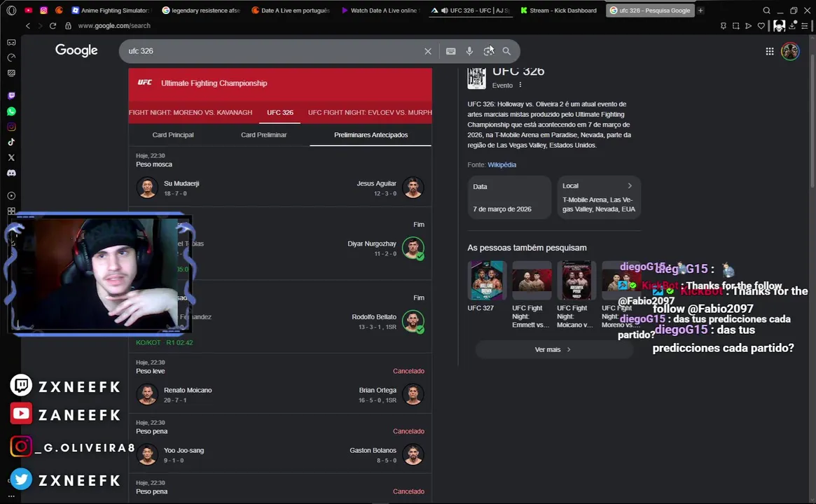The width and height of the screenshot is (816, 504).
Task: Open pinned YouTube tab
Action: 29,10
